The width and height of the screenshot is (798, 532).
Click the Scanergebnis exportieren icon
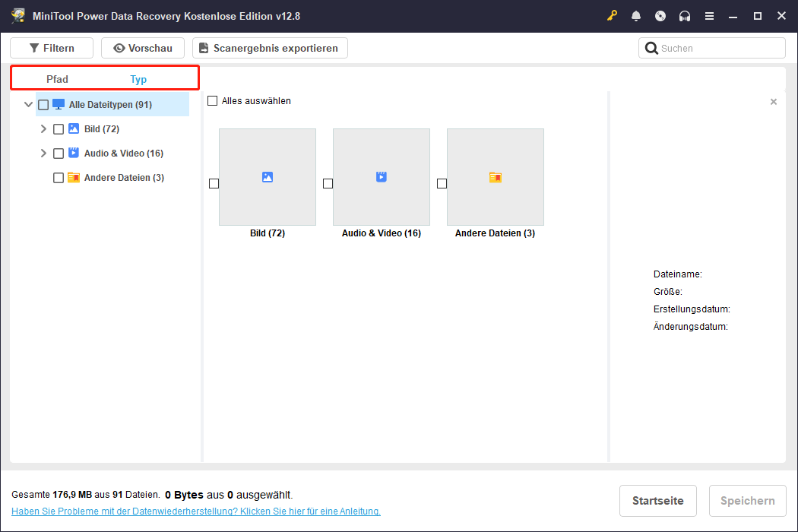203,47
